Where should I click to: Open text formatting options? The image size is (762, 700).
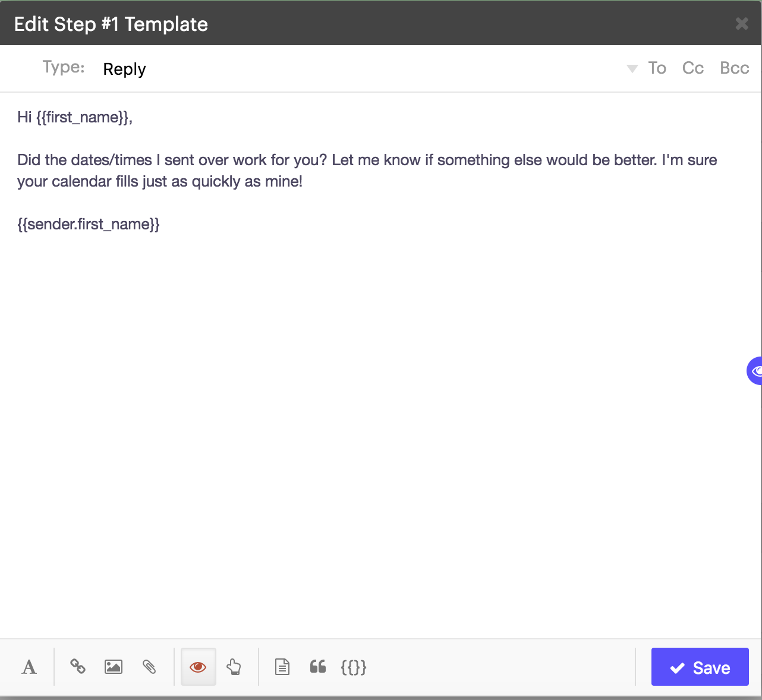29,667
